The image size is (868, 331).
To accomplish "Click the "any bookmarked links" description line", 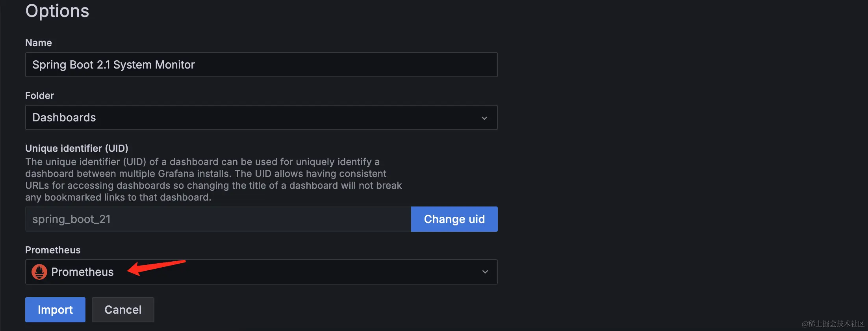I will tap(118, 197).
